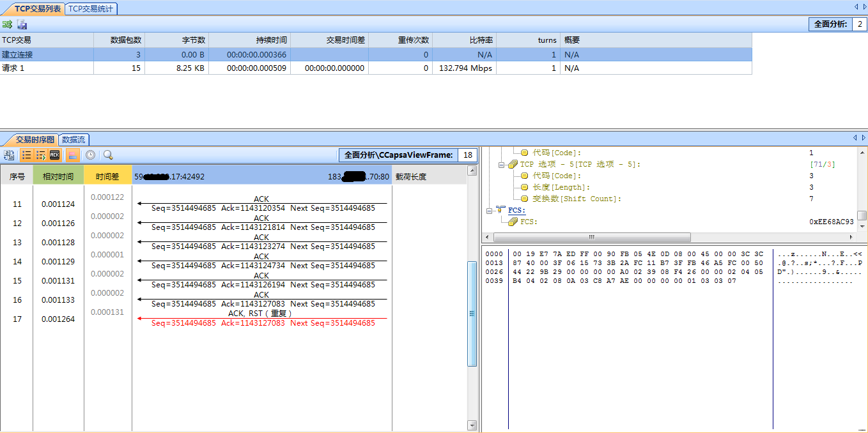Click the save/export icon in TCP transaction toolbar
Screen dimensions: 868x433
tap(22, 24)
